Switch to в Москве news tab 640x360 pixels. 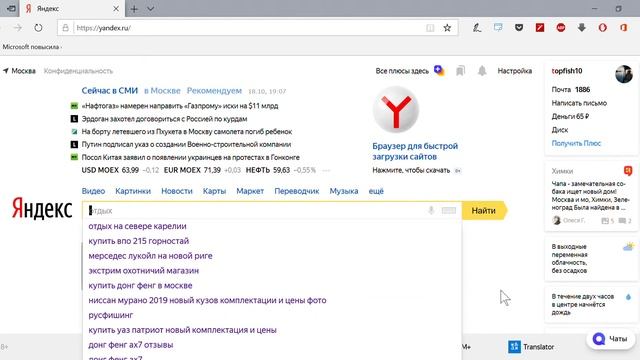(162, 91)
